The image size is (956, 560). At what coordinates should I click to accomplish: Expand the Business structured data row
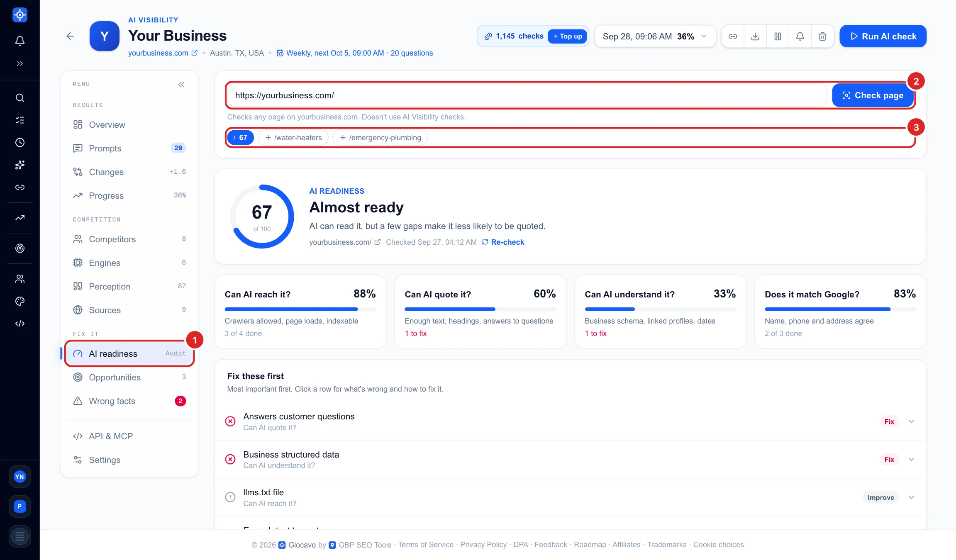[912, 459]
